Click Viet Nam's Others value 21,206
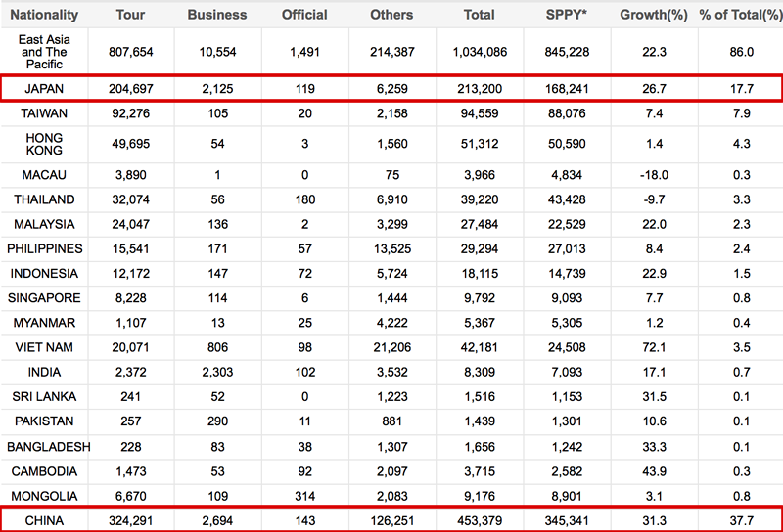 392,347
